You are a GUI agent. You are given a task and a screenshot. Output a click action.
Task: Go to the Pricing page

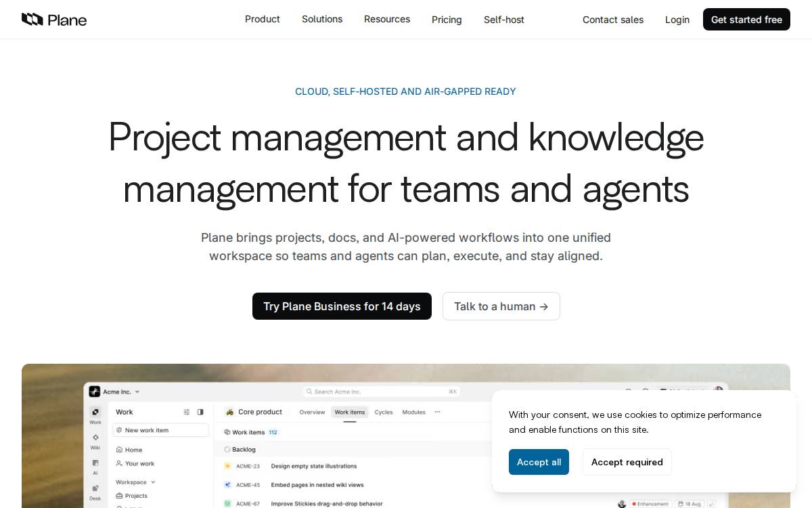point(447,20)
